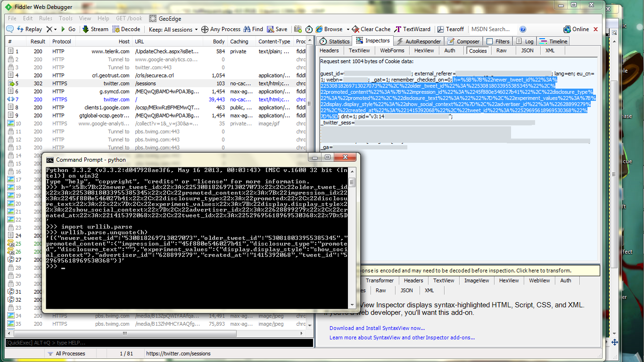Open TextWizard tool
The image size is (644, 362).
click(413, 29)
